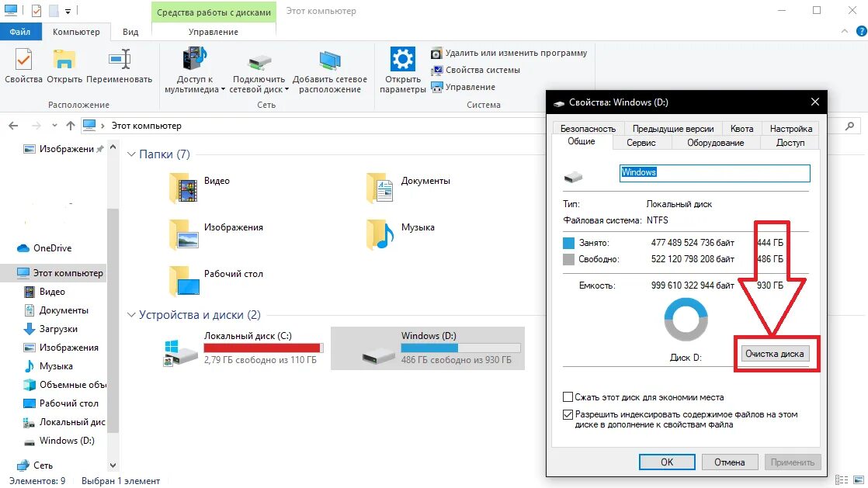Open Оборудование tab in properties dialog
The height and width of the screenshot is (488, 868).
click(715, 143)
